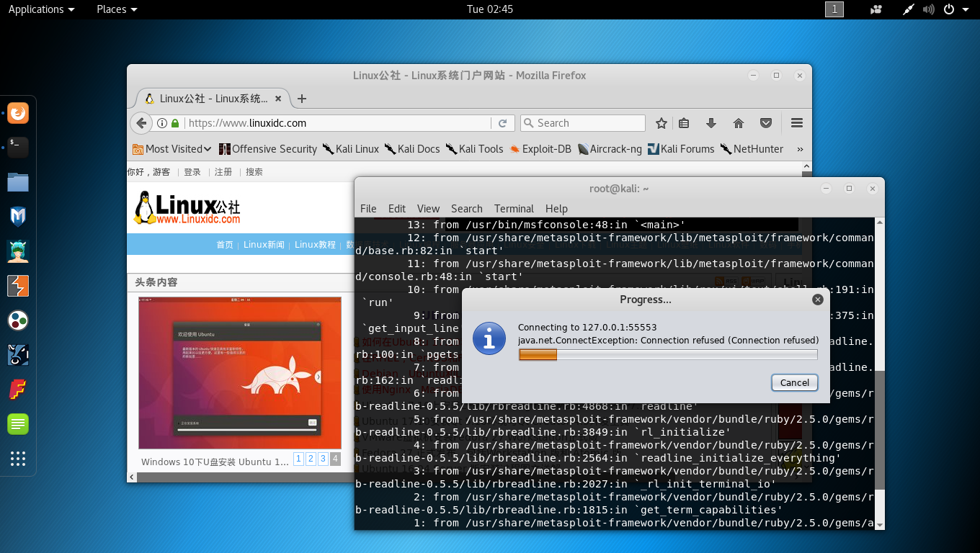Click Linux新闻 nav link
Viewport: 980px width, 553px height.
(x=264, y=245)
